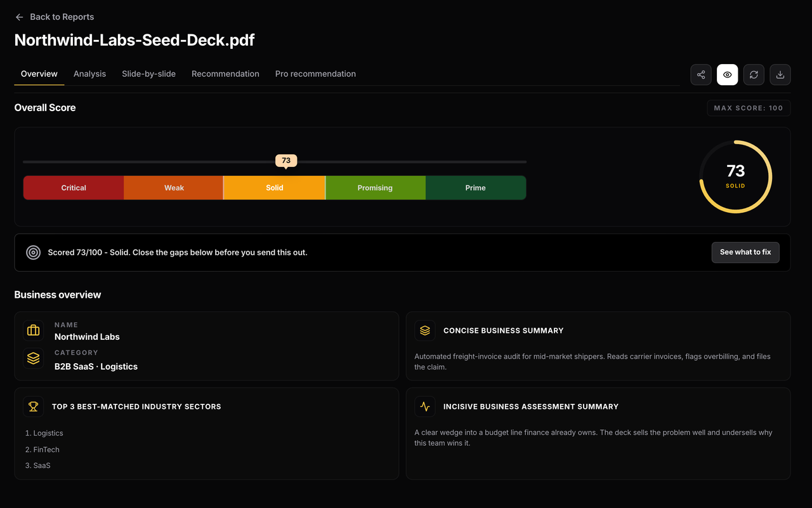Screen dimensions: 812x508
Task: Click the See what to fix button
Action: [x=745, y=252]
